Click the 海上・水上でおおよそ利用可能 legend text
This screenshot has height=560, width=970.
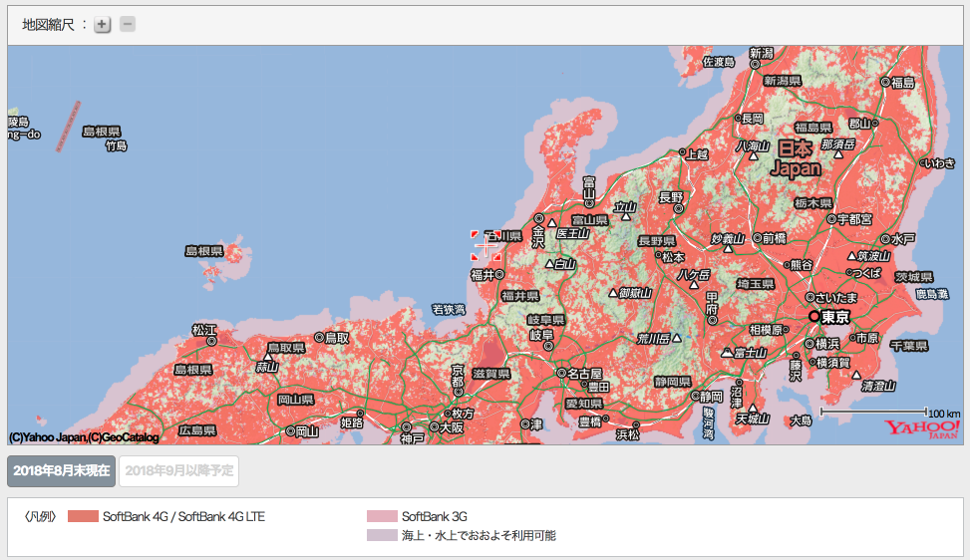pos(479,535)
